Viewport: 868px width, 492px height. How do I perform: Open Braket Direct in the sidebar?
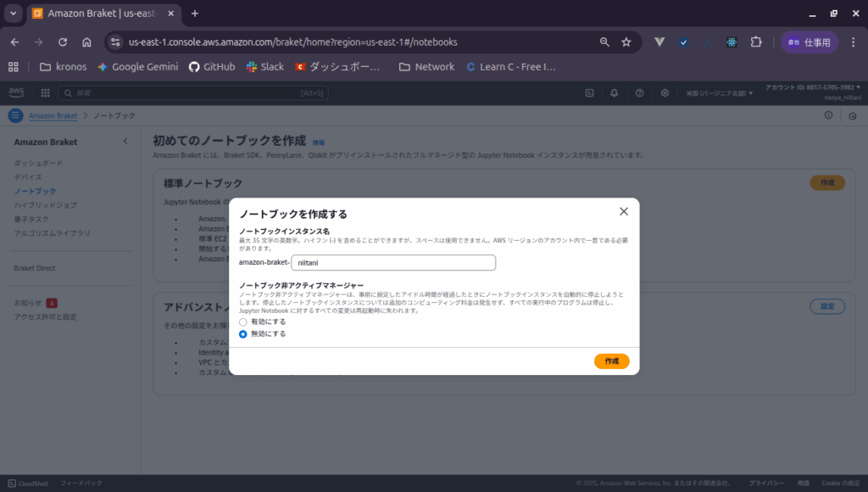(x=34, y=268)
